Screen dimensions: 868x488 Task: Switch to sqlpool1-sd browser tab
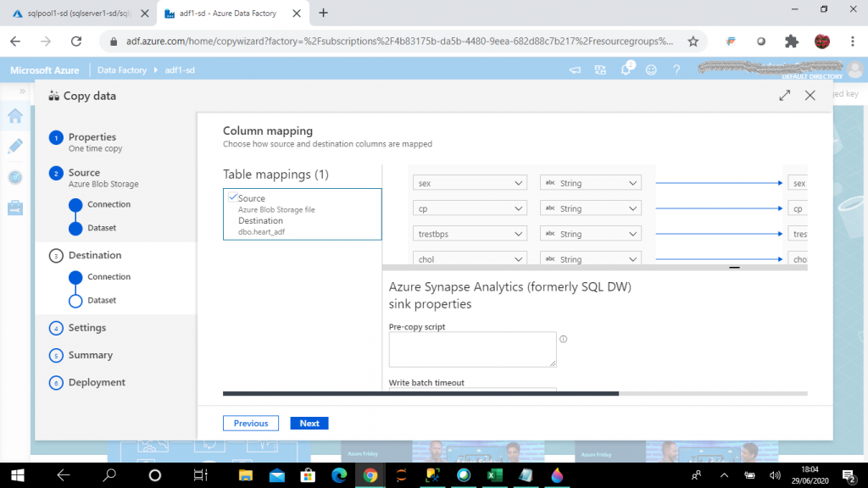coord(77,14)
